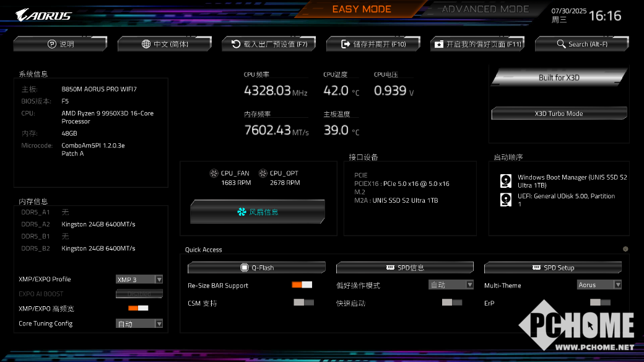Image resolution: width=644 pixels, height=362 pixels.
Task: Open the Quick Access settings gear
Action: (625, 249)
